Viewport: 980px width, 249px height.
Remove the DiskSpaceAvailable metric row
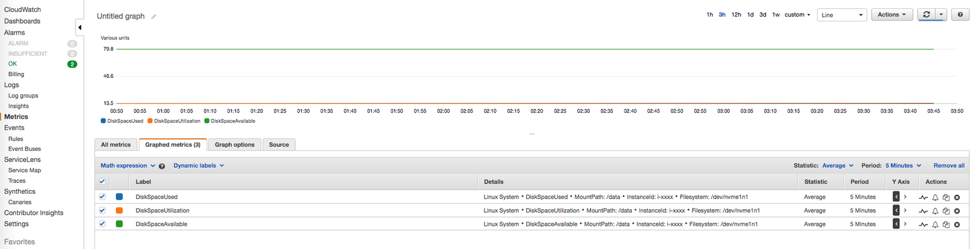coord(957,225)
